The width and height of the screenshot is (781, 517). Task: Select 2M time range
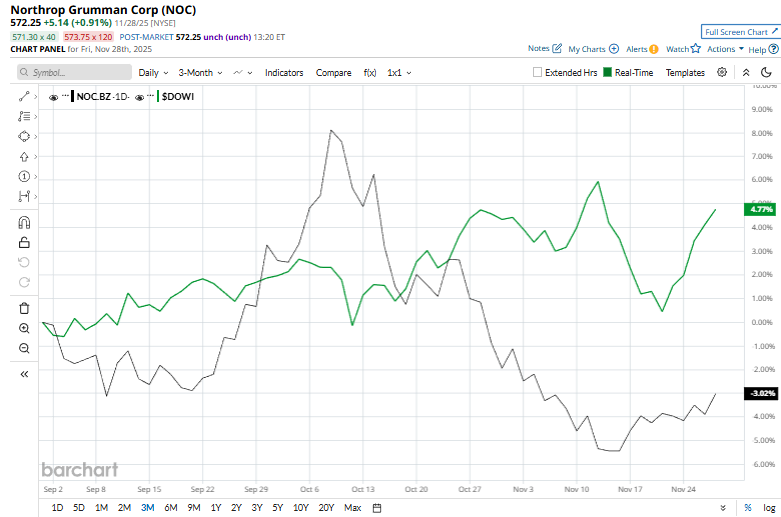click(x=125, y=508)
